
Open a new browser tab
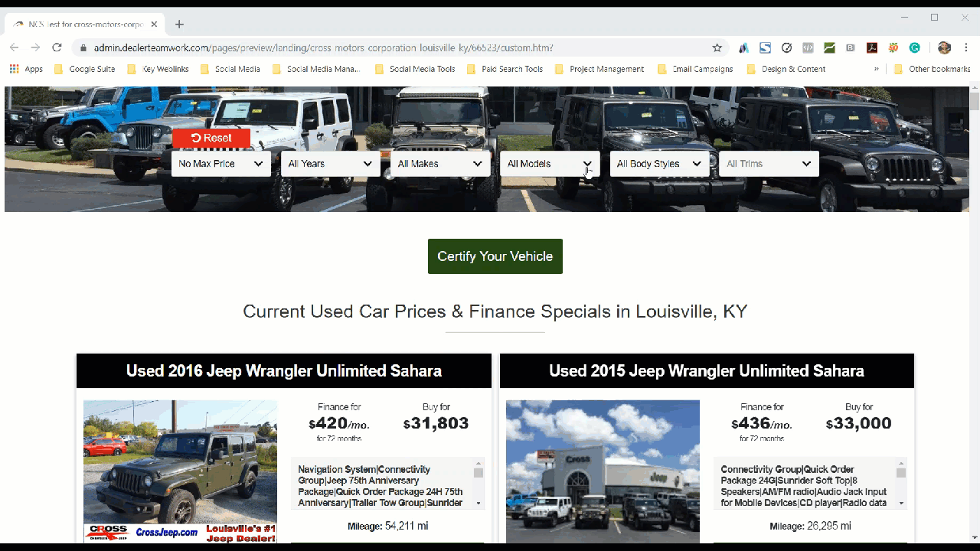179,24
